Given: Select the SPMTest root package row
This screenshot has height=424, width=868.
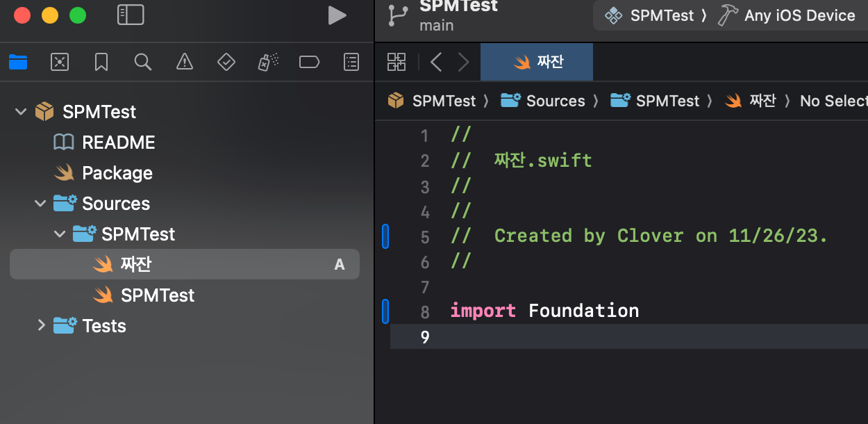Looking at the screenshot, I should (185, 111).
